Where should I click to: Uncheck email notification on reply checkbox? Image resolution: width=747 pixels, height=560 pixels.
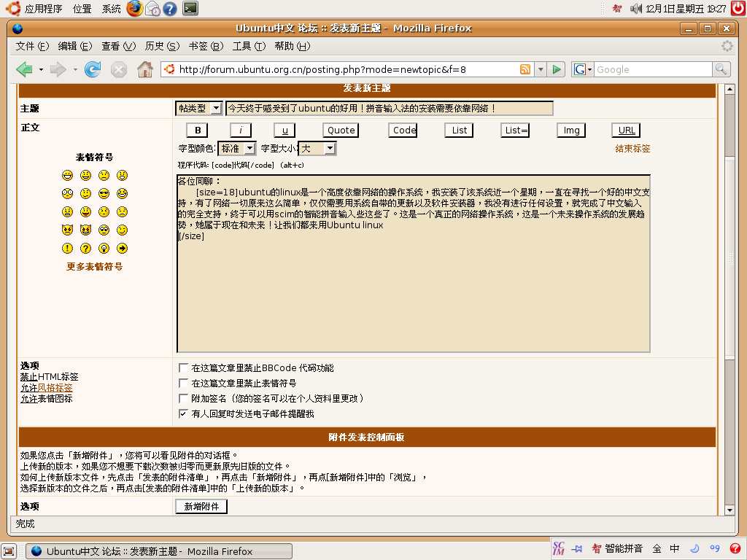pos(183,413)
